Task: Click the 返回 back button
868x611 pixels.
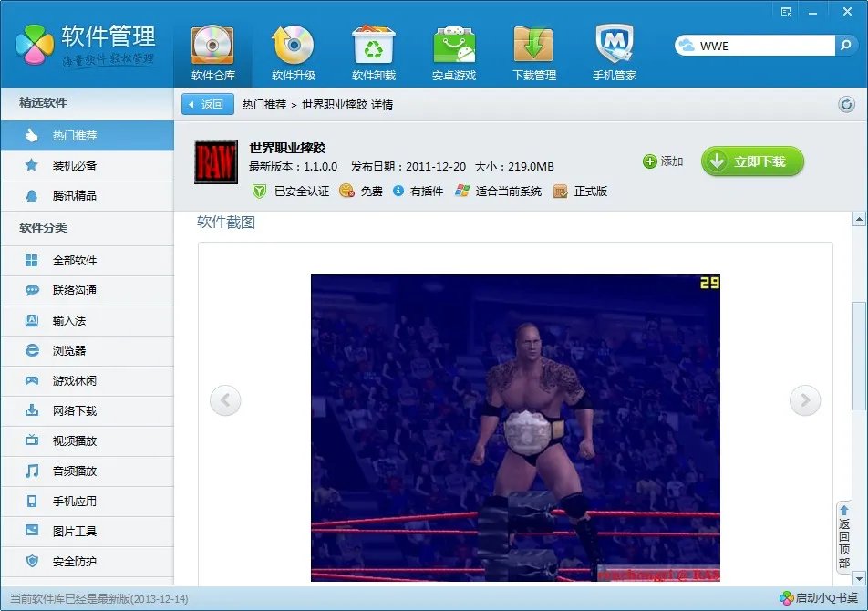Action: coord(208,104)
